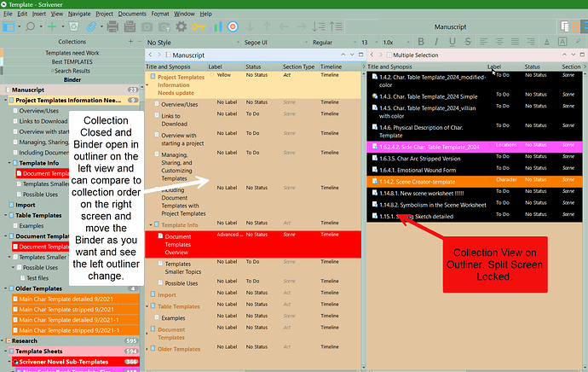
Task: Click the add collection plus button
Action: click(x=130, y=41)
